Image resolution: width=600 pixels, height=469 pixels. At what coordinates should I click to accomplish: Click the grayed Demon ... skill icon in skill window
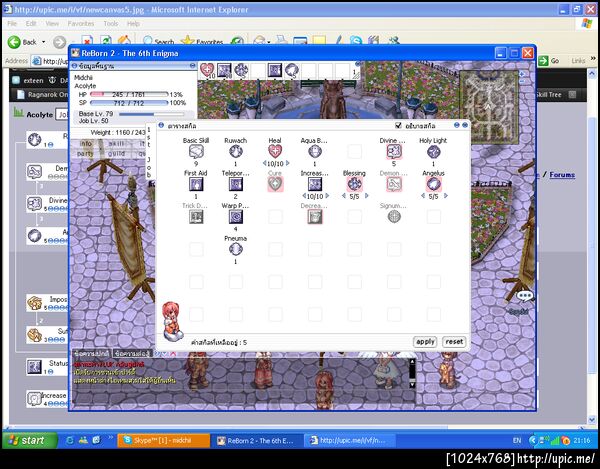pyautogui.click(x=394, y=184)
